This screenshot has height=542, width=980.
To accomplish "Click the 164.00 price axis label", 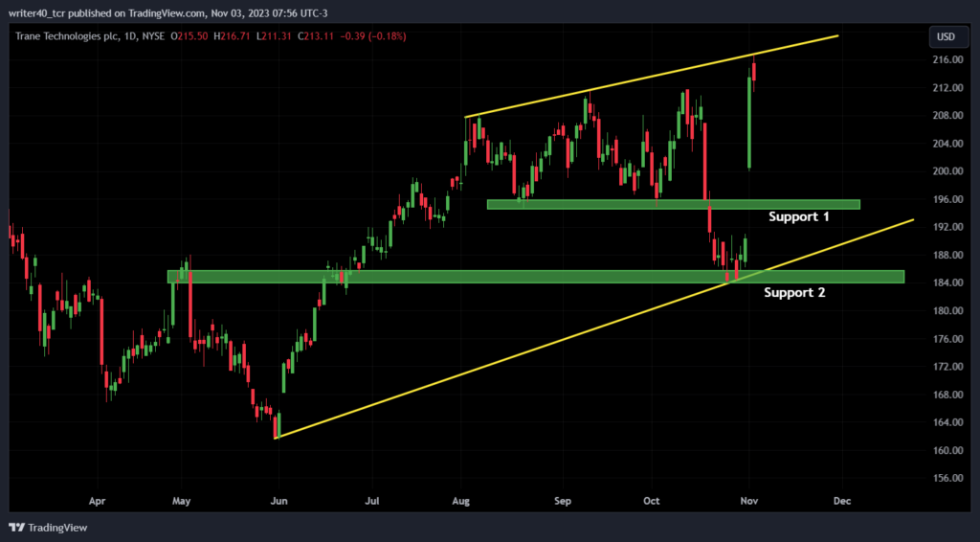I will tap(948, 422).
